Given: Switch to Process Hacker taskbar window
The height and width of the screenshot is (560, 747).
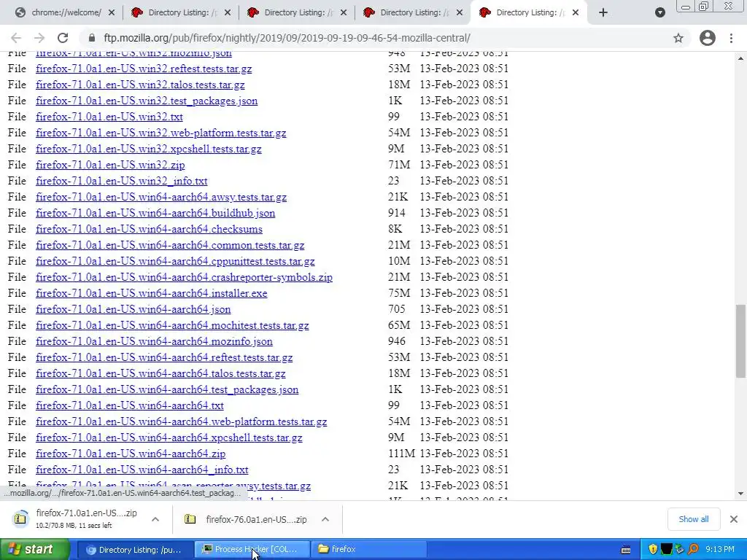Looking at the screenshot, I should [x=252, y=550].
